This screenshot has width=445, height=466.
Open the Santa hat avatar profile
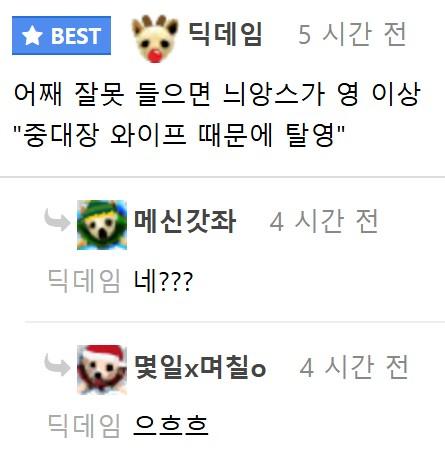[x=102, y=370]
